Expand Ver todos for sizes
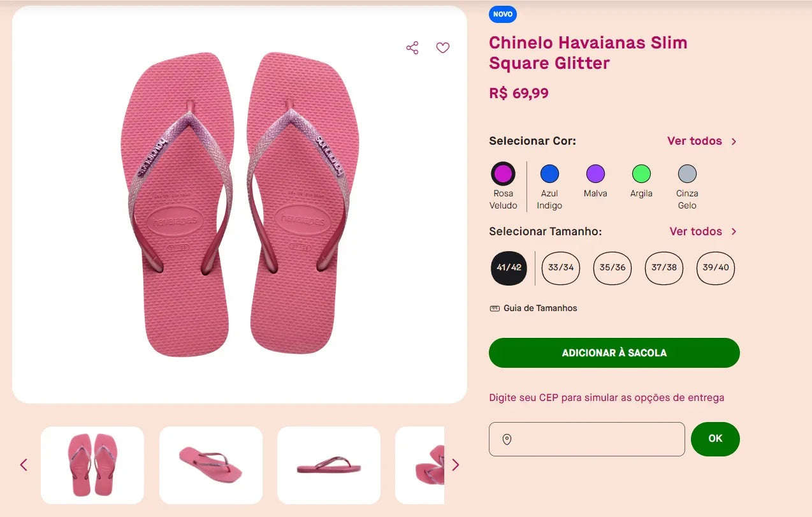The height and width of the screenshot is (517, 812). pyautogui.click(x=696, y=231)
